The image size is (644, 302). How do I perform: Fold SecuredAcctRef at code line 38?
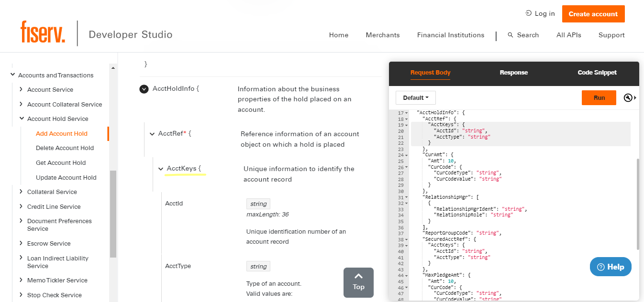(x=407, y=239)
